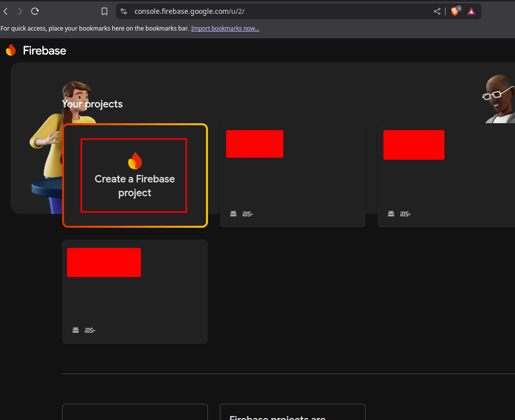Click the browser forward arrow

click(20, 11)
